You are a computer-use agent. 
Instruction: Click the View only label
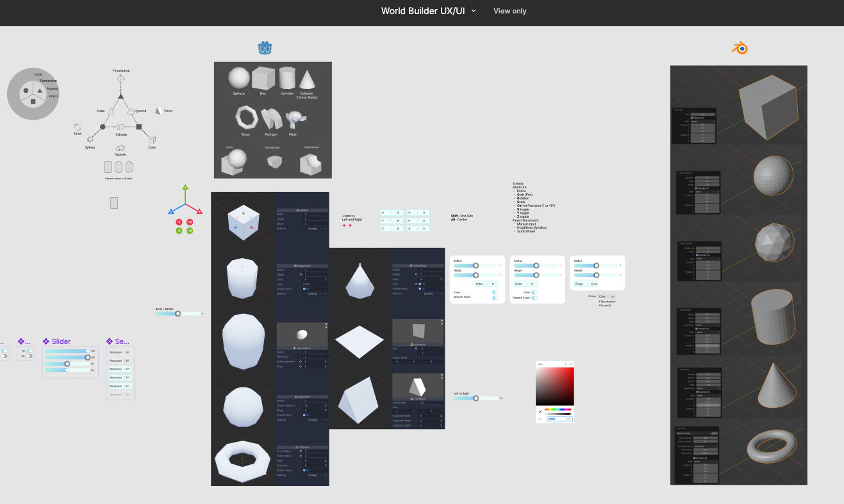coord(509,11)
